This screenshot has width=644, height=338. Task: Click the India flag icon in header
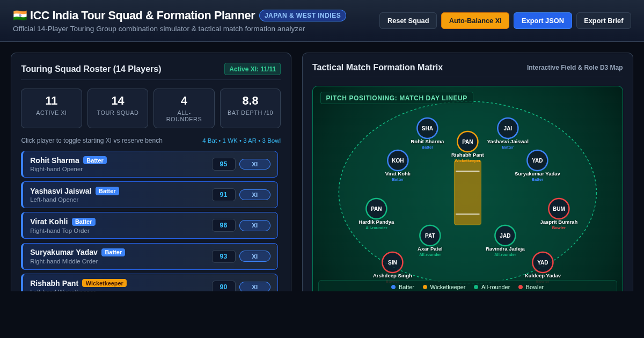point(20,16)
